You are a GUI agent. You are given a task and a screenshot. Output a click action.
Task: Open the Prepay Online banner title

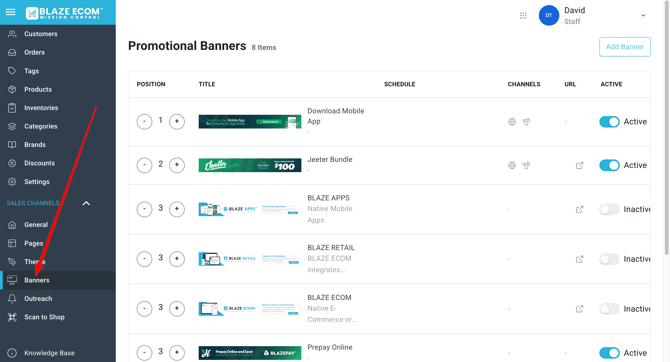click(330, 347)
